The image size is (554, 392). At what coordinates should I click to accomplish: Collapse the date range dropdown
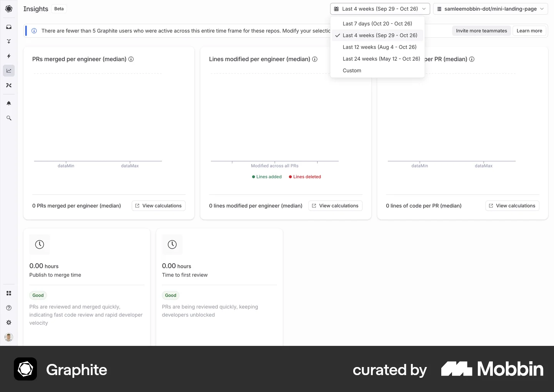[x=380, y=9]
